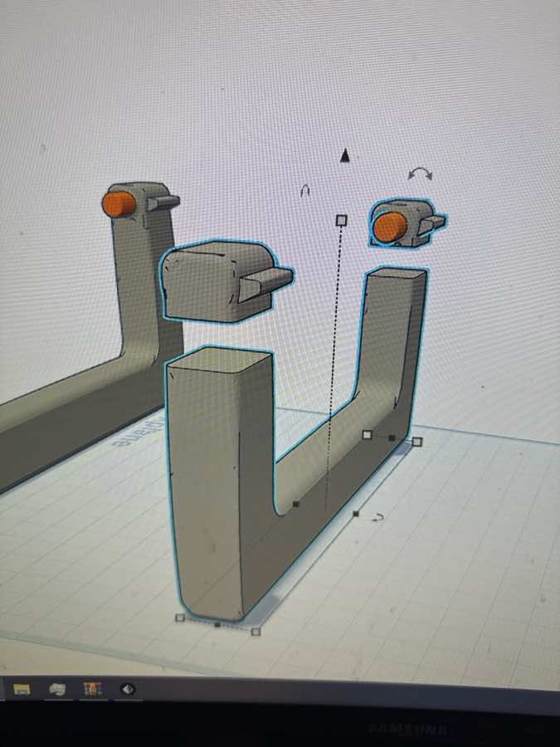The height and width of the screenshot is (747, 560).
Task: Open the black diamond-logo app in taskbar
Action: coord(127,689)
